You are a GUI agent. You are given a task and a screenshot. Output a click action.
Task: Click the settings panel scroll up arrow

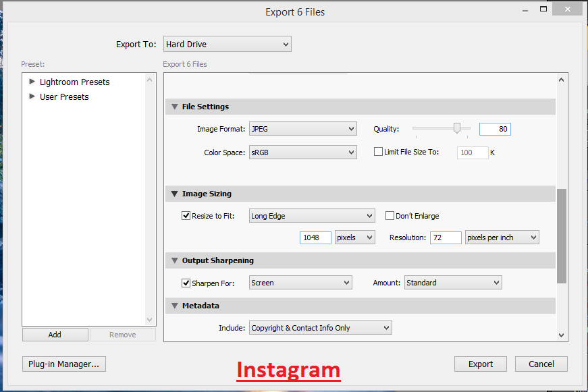tap(562, 80)
